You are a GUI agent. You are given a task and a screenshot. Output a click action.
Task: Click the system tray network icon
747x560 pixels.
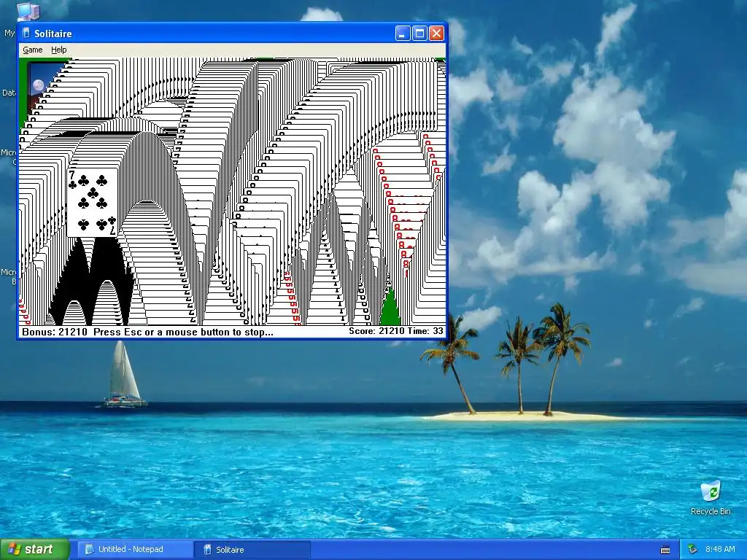point(693,549)
